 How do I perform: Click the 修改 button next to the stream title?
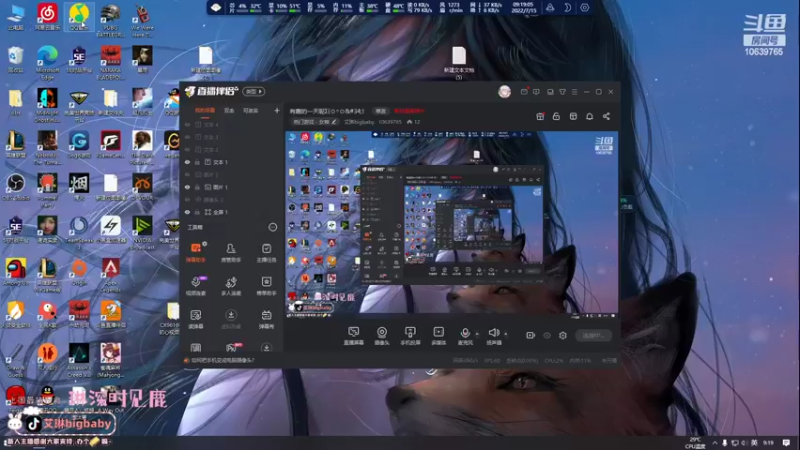tap(381, 111)
